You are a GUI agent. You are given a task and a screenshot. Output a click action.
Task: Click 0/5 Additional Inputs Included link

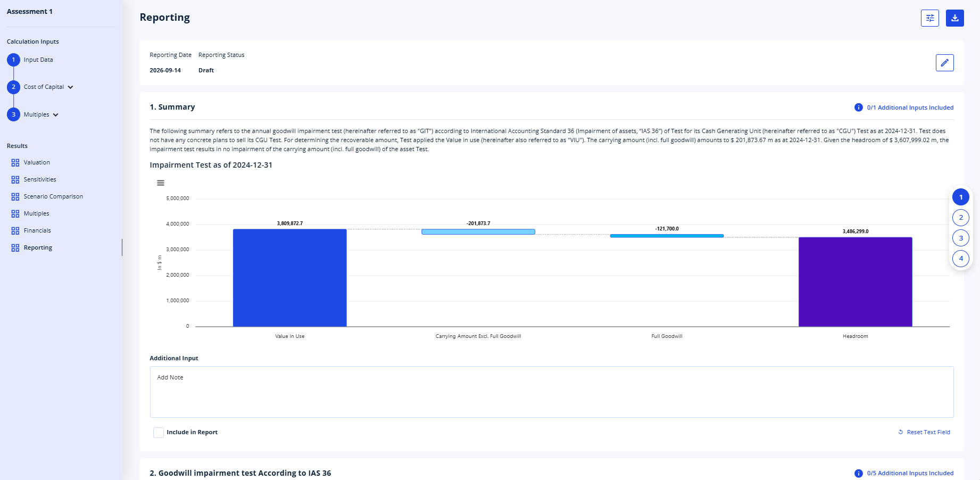pos(910,473)
